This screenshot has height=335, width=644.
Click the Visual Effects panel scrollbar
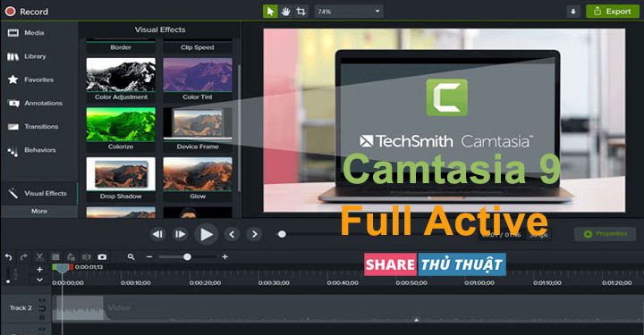[x=239, y=127]
